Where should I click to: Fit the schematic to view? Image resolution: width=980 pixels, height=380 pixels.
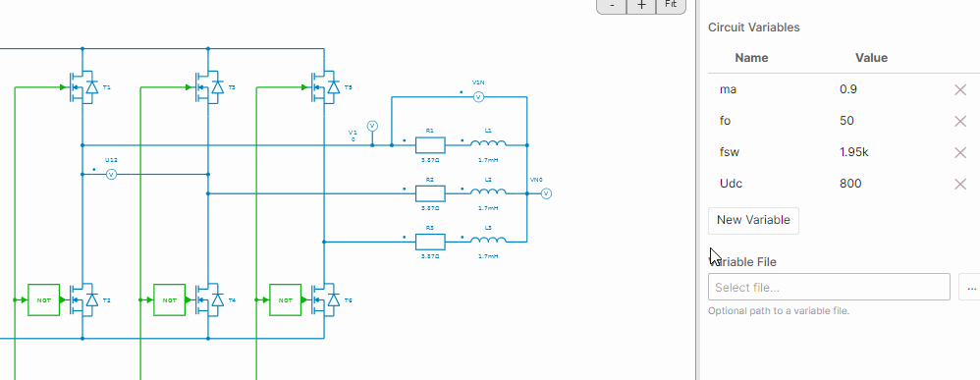pyautogui.click(x=671, y=5)
